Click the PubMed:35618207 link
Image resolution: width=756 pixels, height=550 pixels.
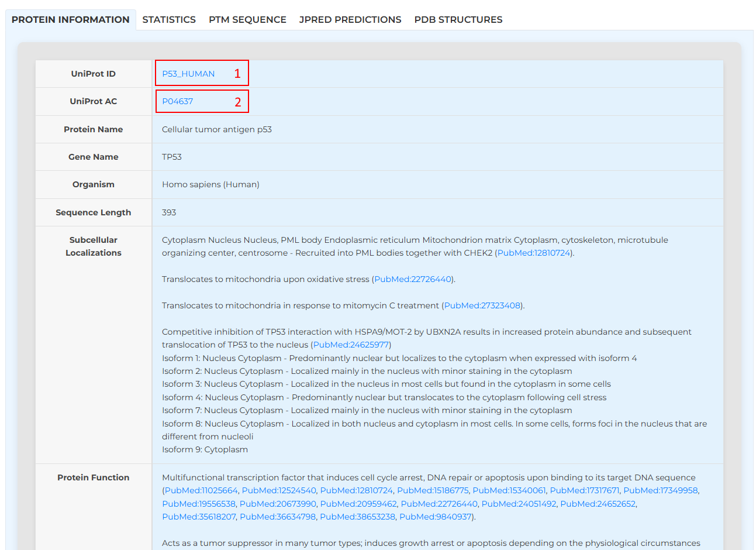tap(199, 517)
